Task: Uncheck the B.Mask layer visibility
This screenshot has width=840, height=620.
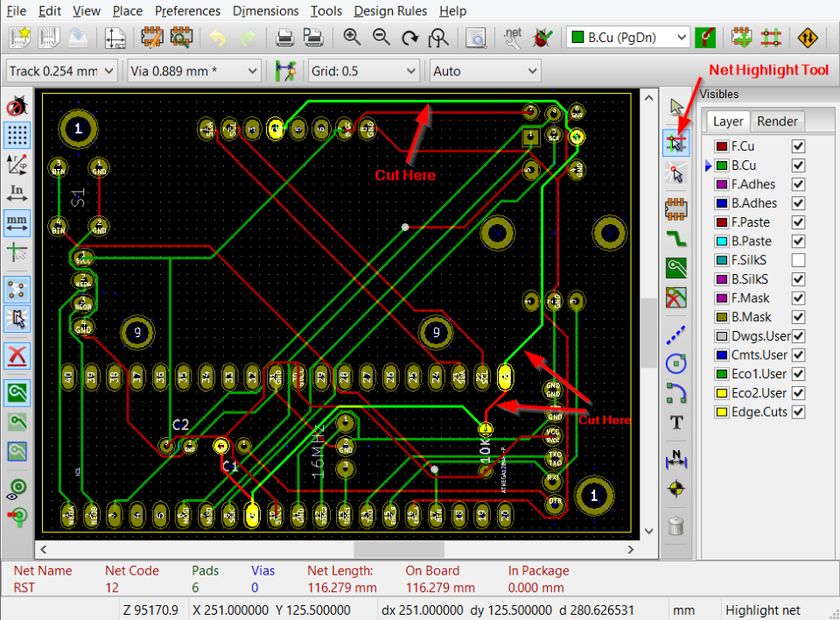Action: tap(797, 317)
